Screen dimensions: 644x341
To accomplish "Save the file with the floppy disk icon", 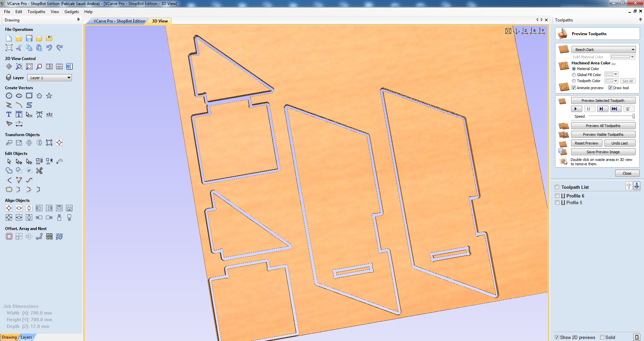I will (29, 38).
